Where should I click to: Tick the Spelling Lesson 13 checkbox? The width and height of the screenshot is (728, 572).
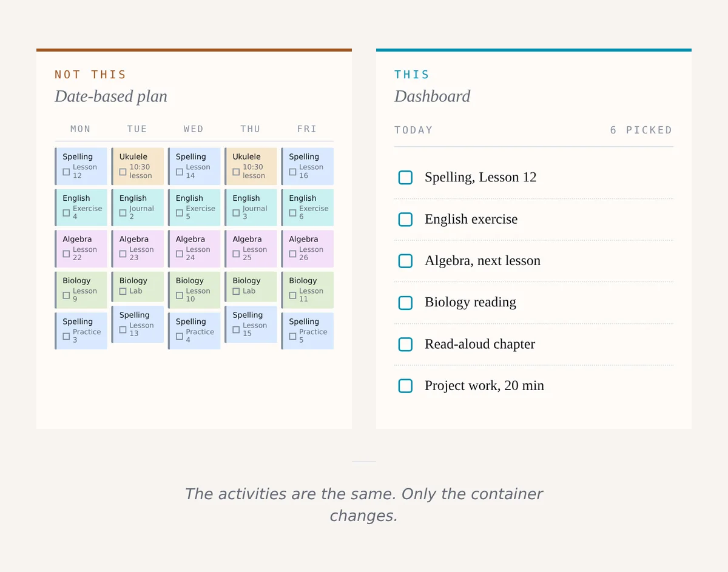tap(123, 330)
